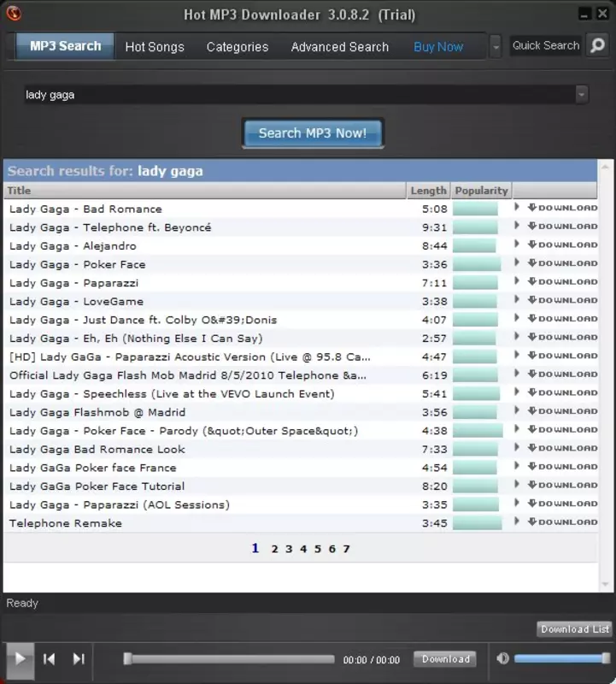Open the Categories tab
This screenshot has height=684, width=616.
point(238,47)
